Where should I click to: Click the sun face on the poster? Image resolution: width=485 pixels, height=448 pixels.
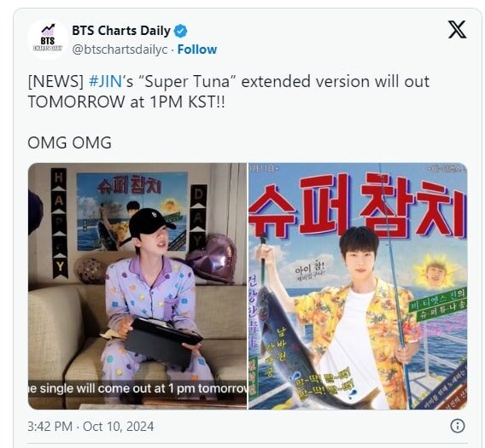[x=436, y=271]
